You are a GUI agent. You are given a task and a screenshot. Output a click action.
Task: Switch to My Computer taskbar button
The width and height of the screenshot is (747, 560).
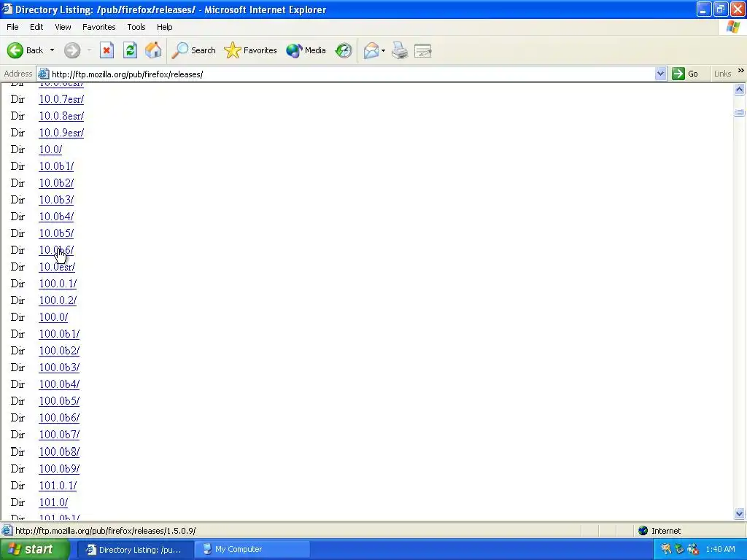(252, 550)
